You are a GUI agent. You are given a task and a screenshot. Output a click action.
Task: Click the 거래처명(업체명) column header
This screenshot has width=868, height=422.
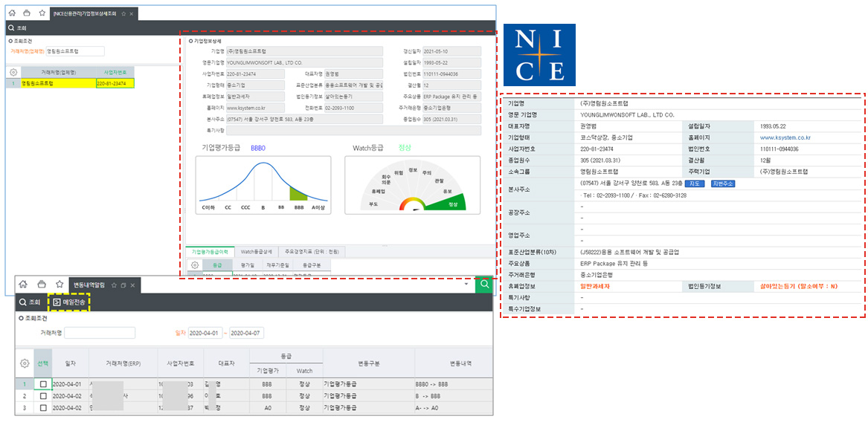click(57, 73)
